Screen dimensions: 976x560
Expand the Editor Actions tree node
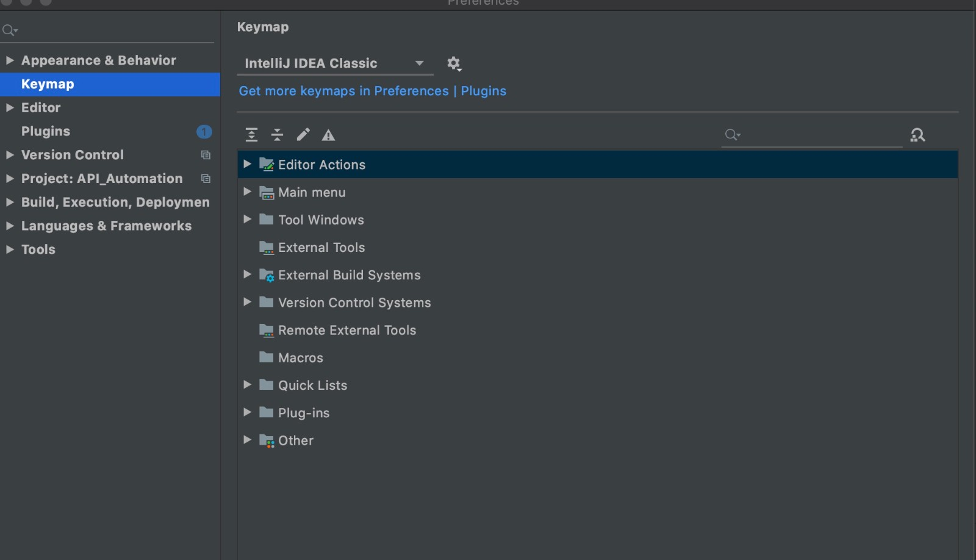pyautogui.click(x=247, y=164)
